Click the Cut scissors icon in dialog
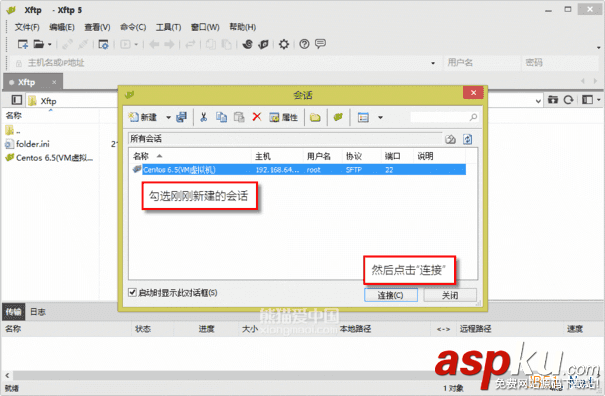 [x=204, y=117]
